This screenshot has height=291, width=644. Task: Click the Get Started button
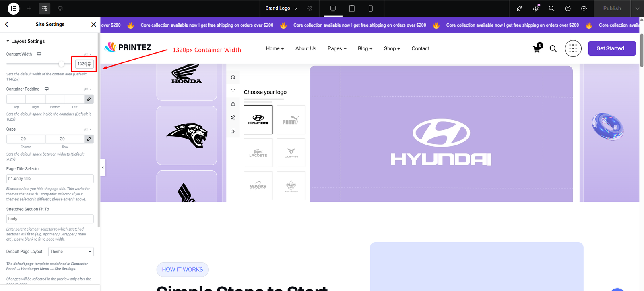coord(611,48)
